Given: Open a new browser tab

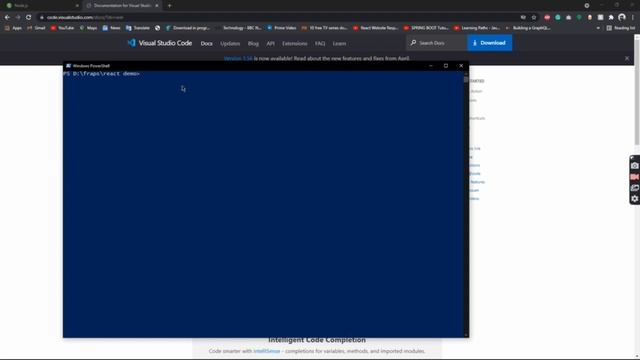Looking at the screenshot, I should (169, 6).
